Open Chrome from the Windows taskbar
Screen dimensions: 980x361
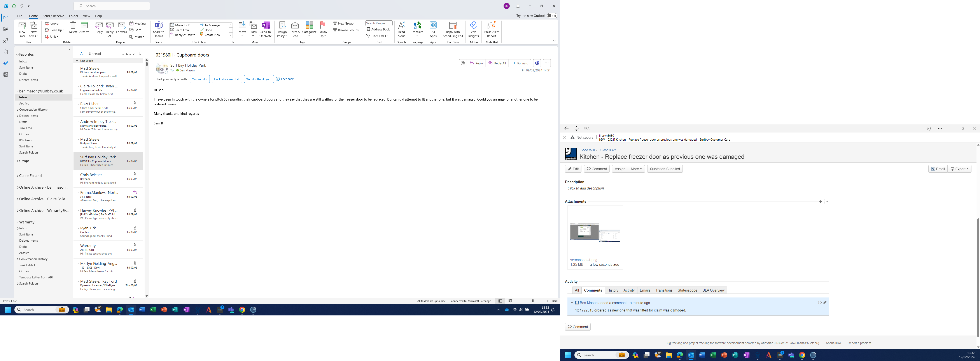(242, 310)
